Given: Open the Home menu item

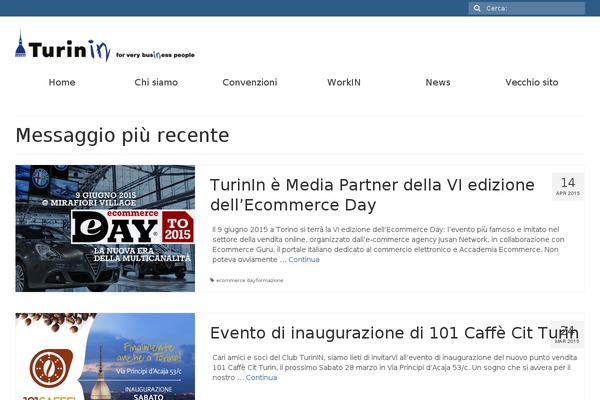Looking at the screenshot, I should point(62,82).
